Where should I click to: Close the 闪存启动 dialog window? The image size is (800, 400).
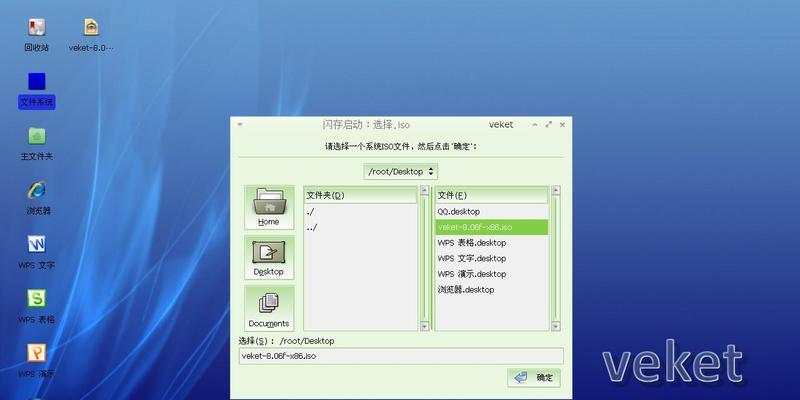(562, 124)
